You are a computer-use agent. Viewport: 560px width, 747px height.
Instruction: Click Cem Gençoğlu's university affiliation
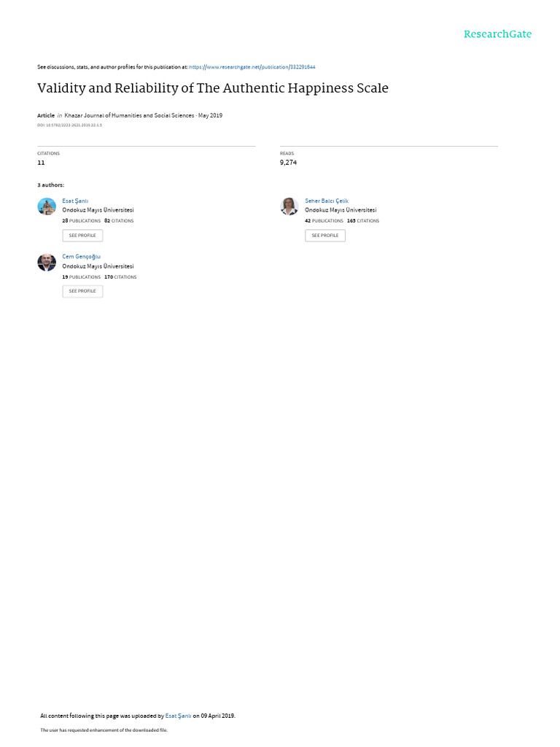[x=98, y=266]
